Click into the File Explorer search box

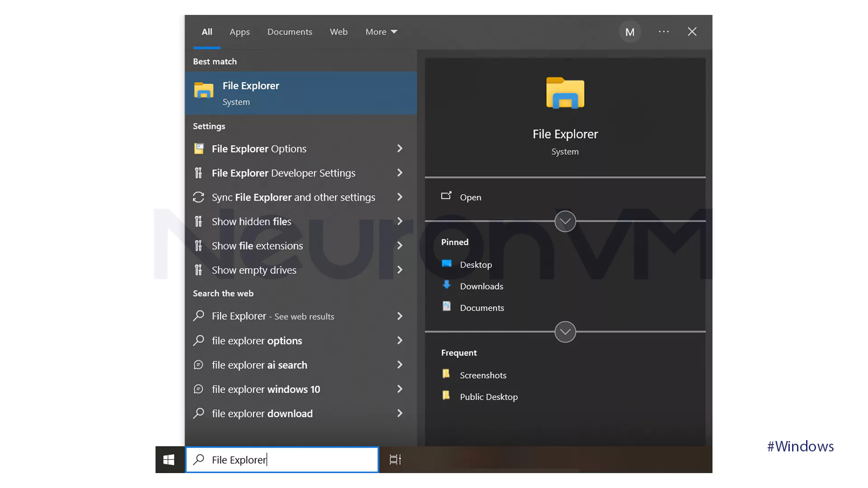point(282,460)
